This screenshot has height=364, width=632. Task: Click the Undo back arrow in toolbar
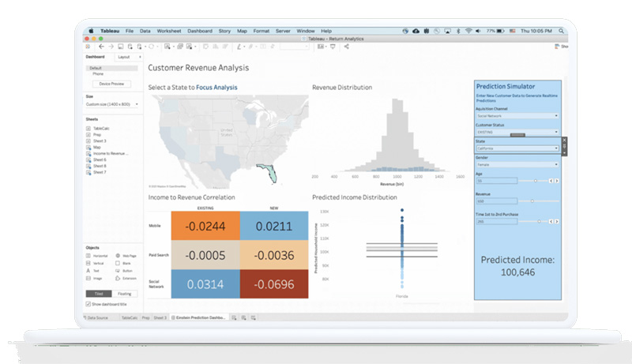point(101,47)
